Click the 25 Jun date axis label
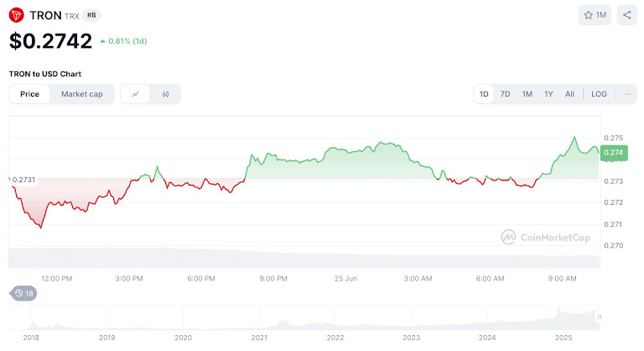This screenshot has height=351, width=644. (345, 279)
